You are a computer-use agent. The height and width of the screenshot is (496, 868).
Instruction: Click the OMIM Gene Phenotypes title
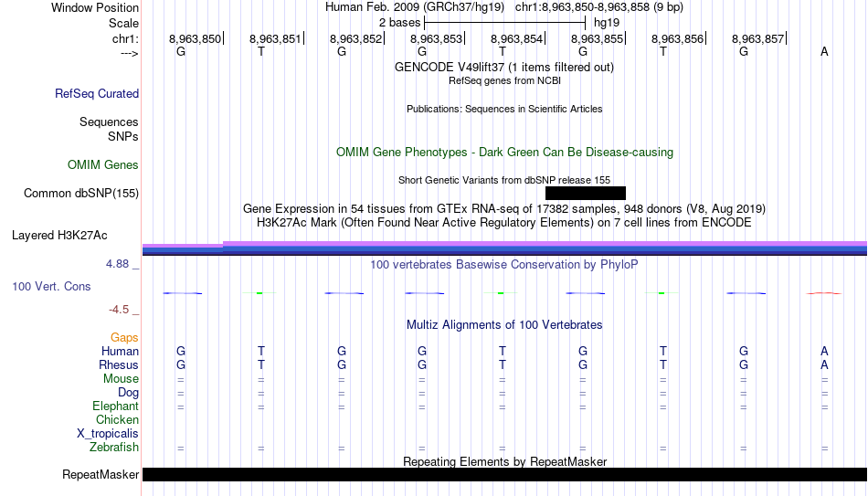point(504,153)
